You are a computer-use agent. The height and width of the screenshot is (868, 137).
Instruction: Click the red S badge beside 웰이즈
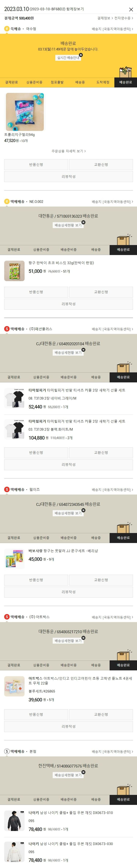point(7,489)
